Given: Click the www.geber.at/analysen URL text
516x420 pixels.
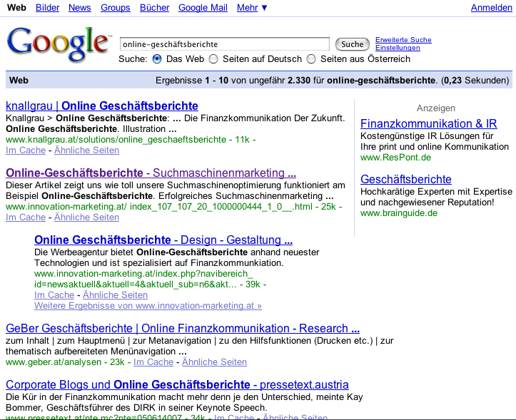Looking at the screenshot, I should coord(54,362).
